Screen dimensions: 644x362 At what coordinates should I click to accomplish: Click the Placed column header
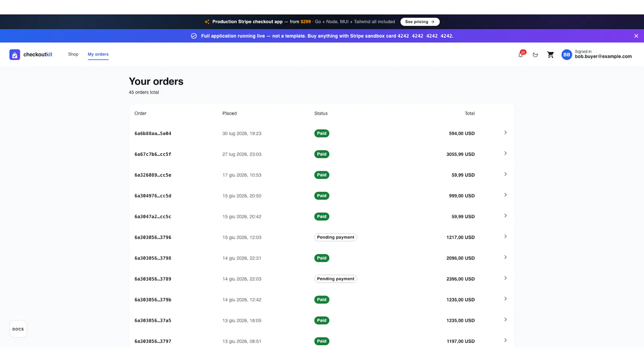[229, 113]
